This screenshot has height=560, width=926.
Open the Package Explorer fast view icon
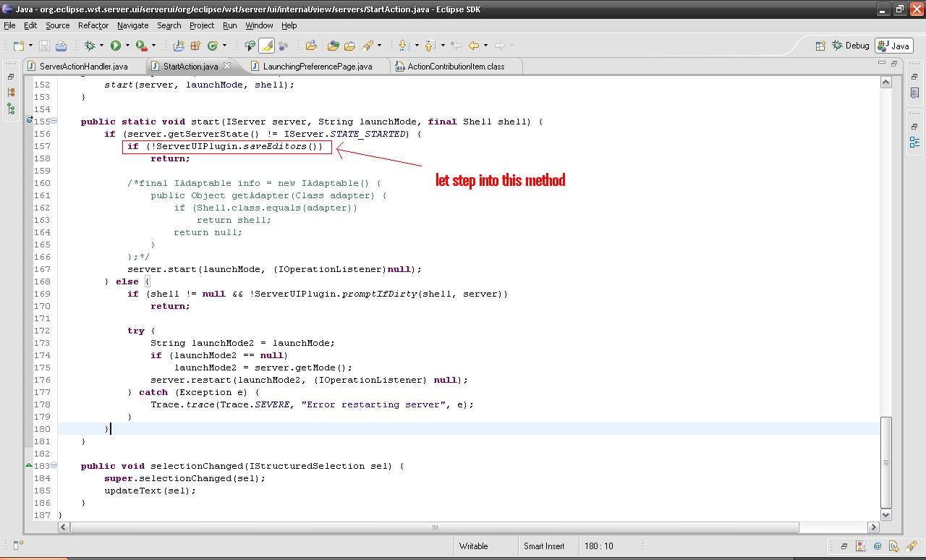pos(11,93)
